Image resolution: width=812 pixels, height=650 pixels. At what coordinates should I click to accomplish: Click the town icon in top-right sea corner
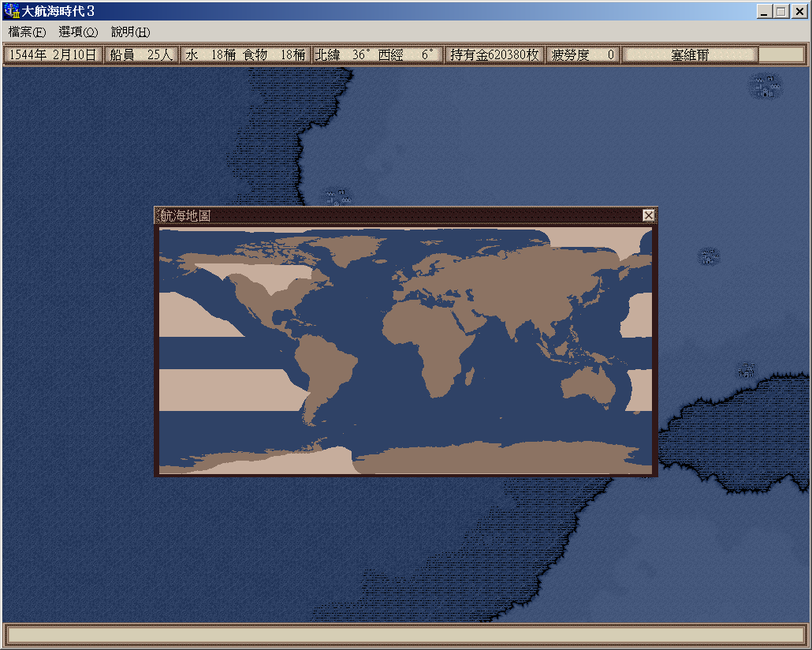pyautogui.click(x=765, y=85)
